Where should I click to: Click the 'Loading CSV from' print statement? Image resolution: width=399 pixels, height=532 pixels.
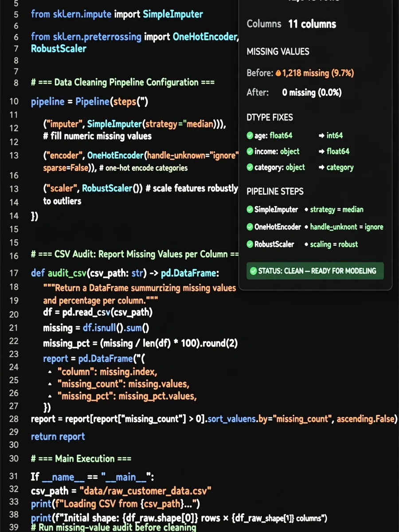point(115,504)
